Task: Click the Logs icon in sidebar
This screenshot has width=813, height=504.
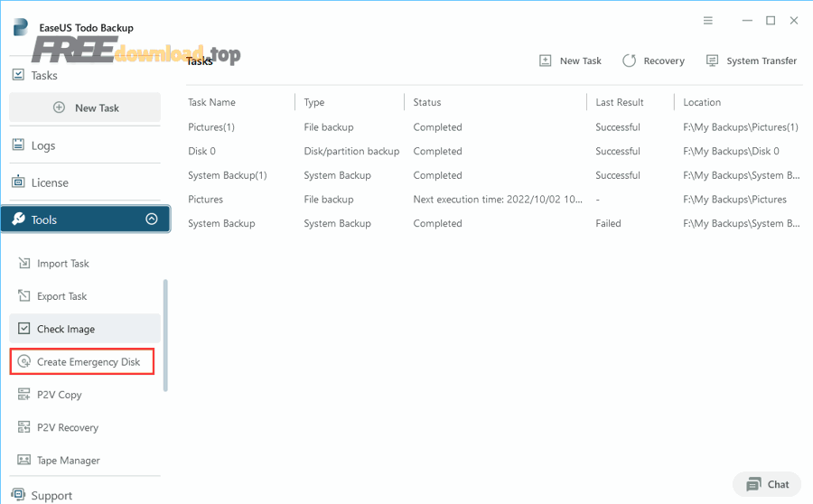Action: click(x=18, y=145)
